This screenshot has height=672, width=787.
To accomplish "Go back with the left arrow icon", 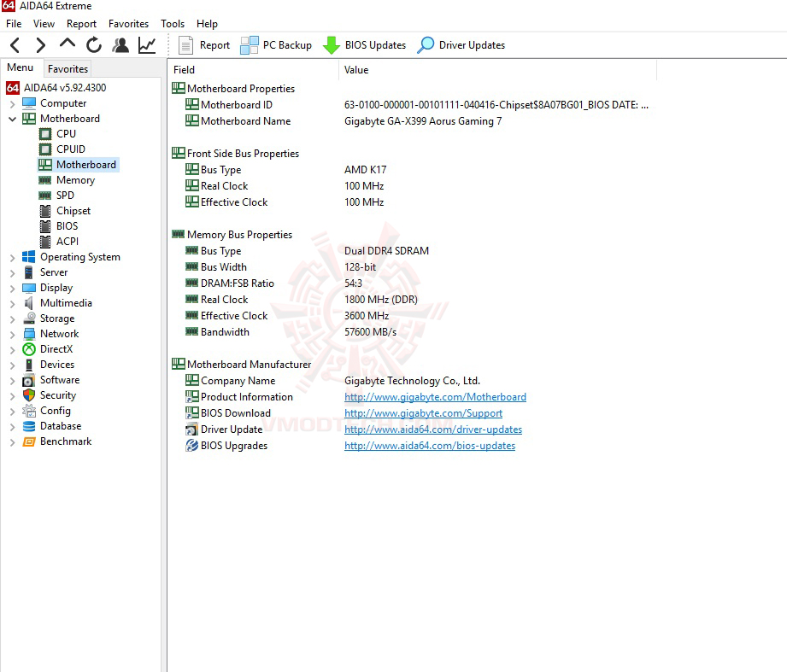I will pos(15,45).
